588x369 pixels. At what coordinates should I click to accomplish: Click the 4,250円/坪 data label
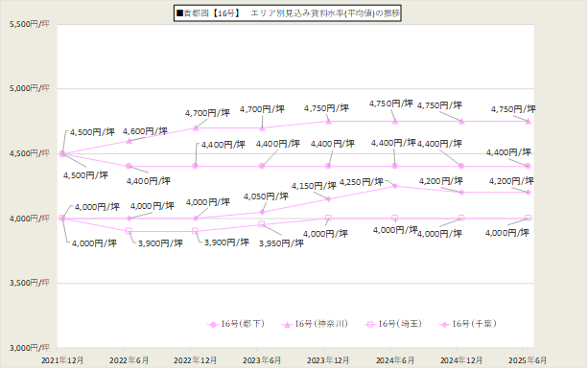[362, 182]
